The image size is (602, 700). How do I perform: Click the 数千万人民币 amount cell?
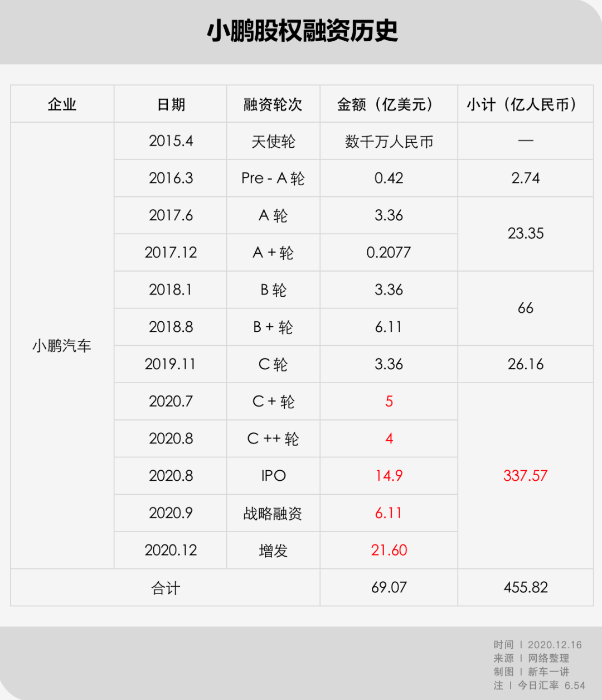[x=389, y=142]
